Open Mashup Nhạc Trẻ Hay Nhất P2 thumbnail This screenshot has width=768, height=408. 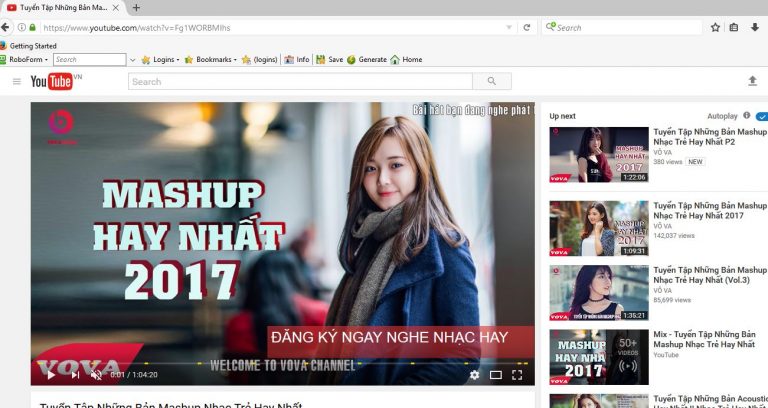point(599,155)
